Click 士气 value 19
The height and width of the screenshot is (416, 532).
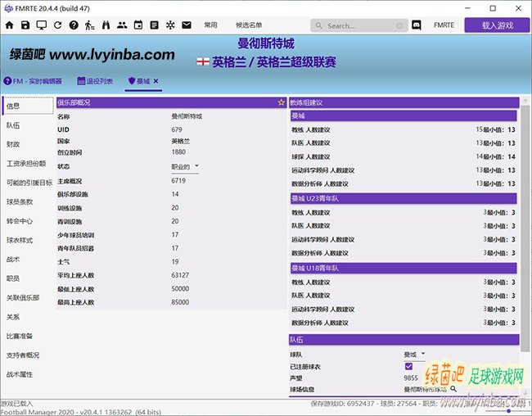click(175, 262)
